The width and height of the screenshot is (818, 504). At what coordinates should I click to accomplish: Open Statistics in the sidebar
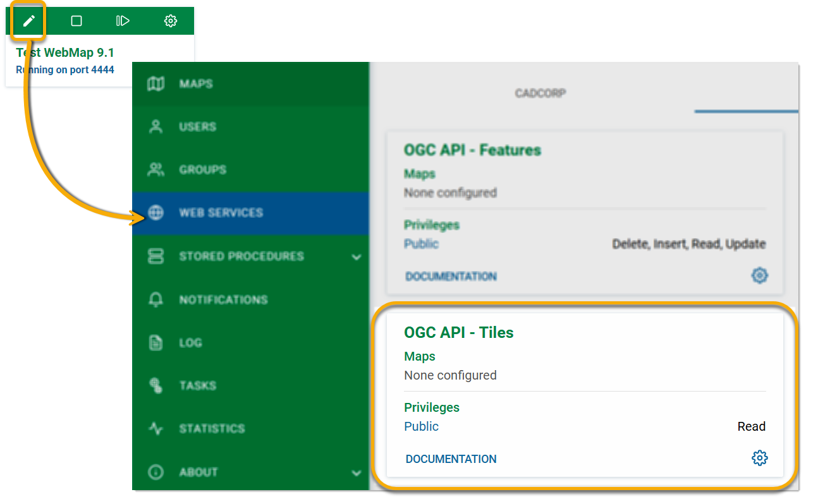click(212, 429)
